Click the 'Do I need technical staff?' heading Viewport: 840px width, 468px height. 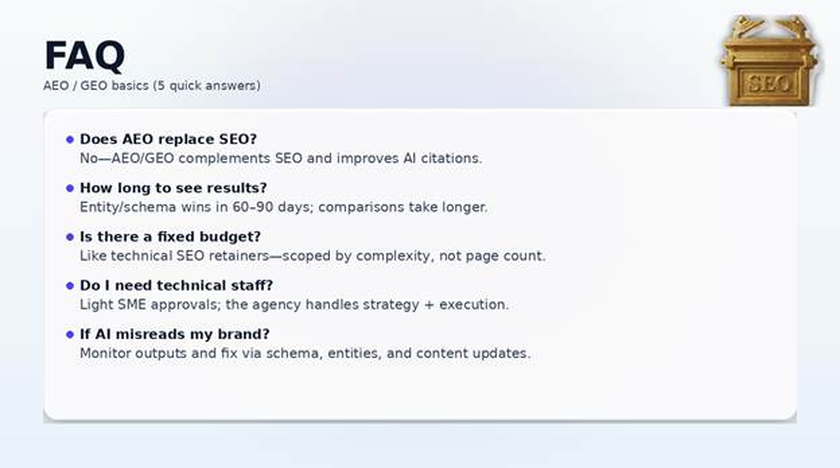[x=176, y=286]
